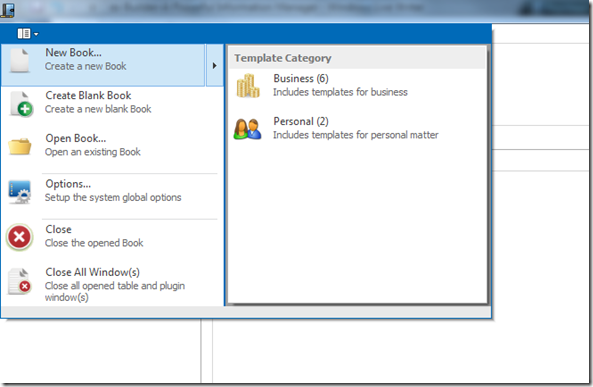
Task: Click the Options monitor gear icon
Action: 19,192
